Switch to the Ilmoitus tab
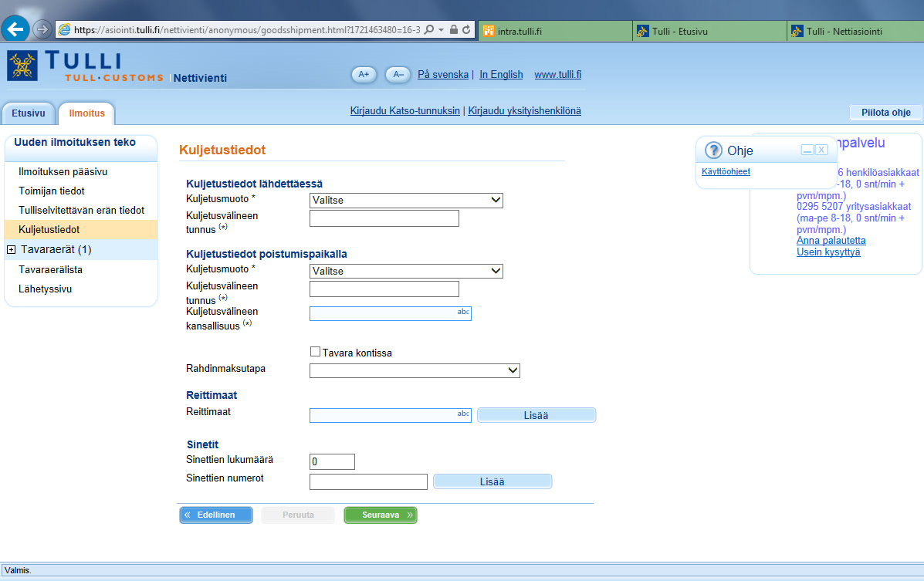This screenshot has width=924, height=581. (x=86, y=113)
